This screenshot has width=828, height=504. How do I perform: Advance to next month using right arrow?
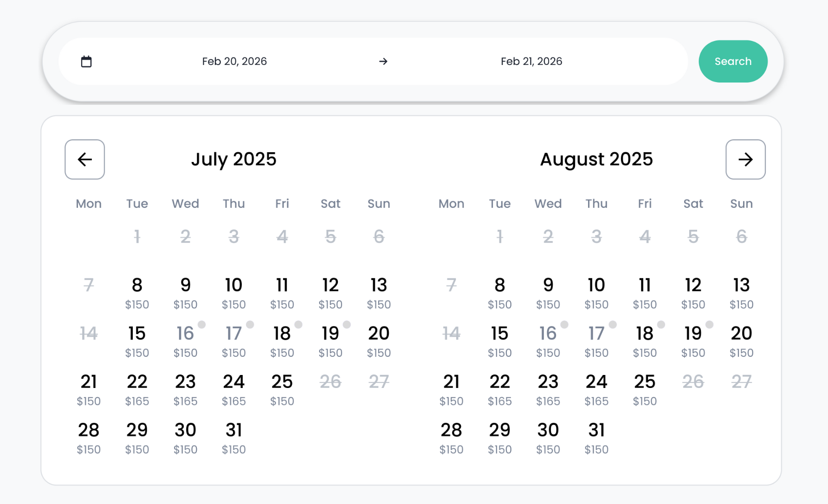pos(745,159)
